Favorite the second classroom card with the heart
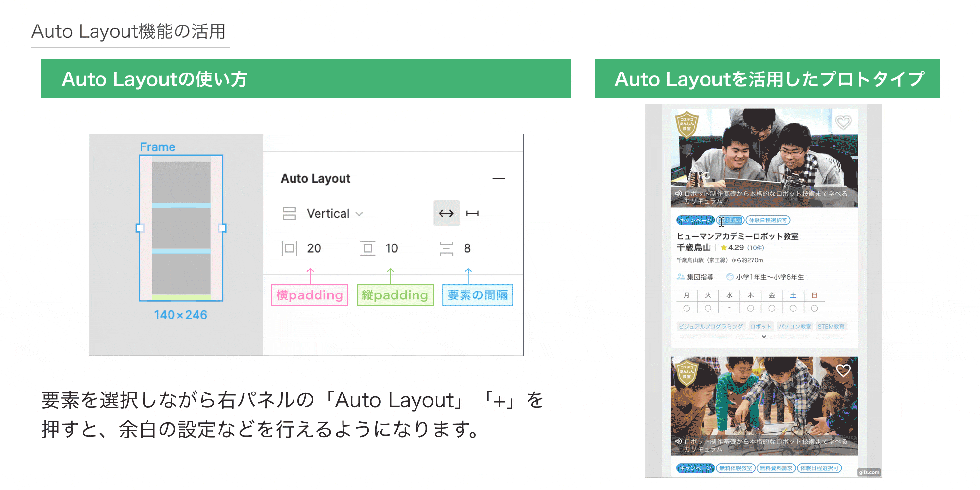The height and width of the screenshot is (490, 980). coord(843,370)
